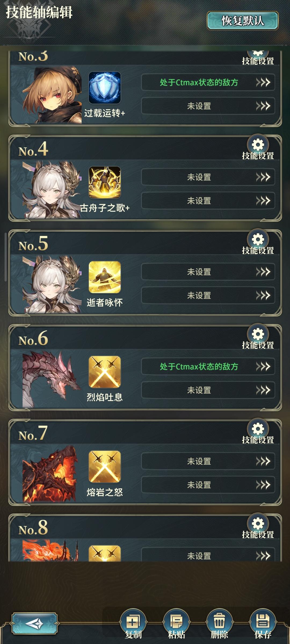Screen dimensions: 290x644
Task: Expand second 未设置 condition of No.5
Action: pos(208,295)
